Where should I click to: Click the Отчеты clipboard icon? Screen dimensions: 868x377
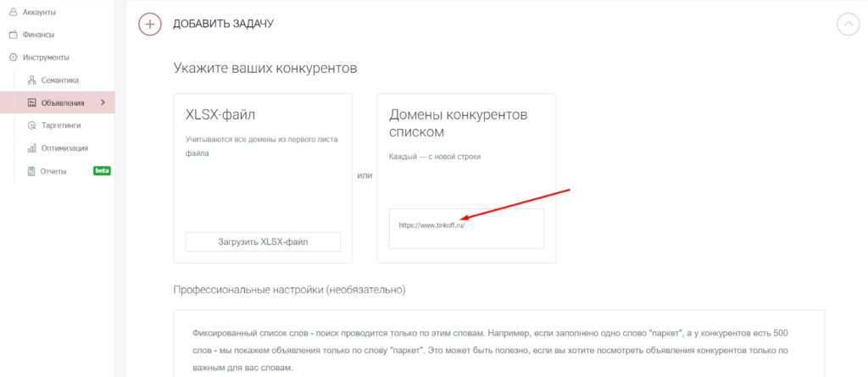point(31,171)
